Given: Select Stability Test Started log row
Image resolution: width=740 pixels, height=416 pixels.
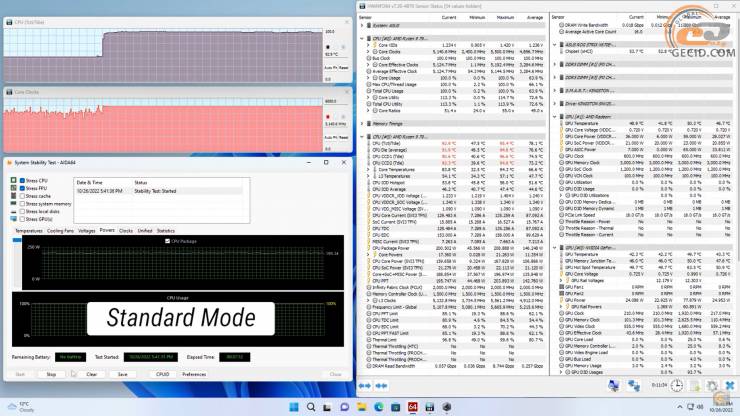Looking at the screenshot, I should (160, 191).
